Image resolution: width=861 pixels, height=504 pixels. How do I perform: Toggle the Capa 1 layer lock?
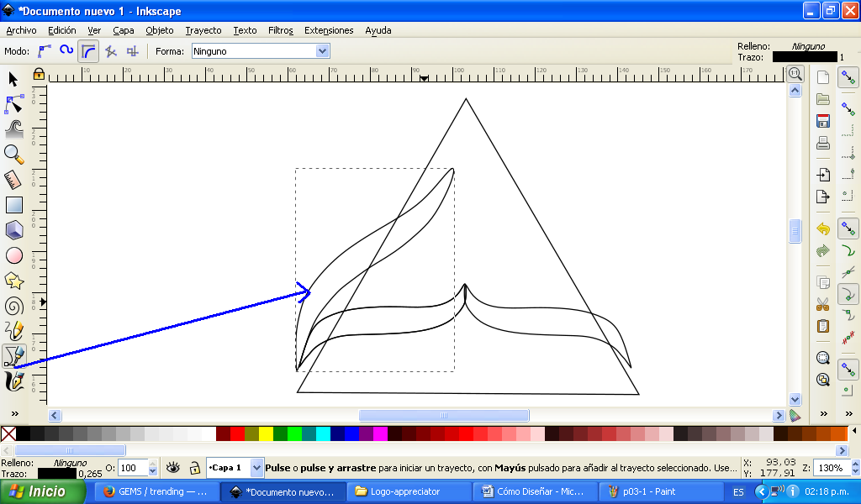(194, 468)
